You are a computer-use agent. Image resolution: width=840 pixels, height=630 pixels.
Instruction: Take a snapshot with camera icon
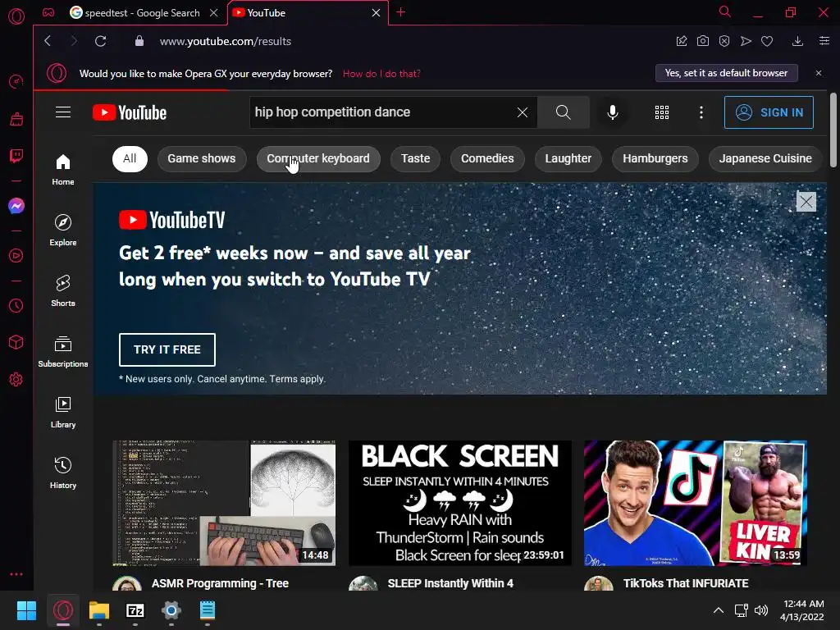[703, 41]
